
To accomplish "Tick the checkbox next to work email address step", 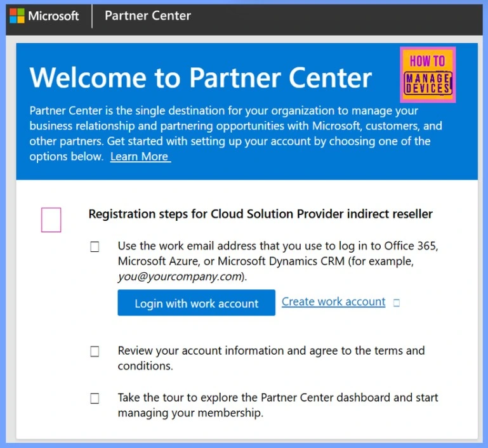I will (95, 247).
